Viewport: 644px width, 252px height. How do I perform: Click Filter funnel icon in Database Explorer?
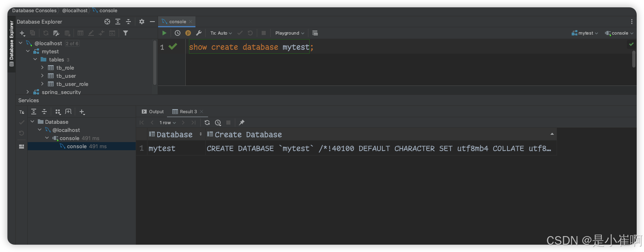(x=126, y=33)
